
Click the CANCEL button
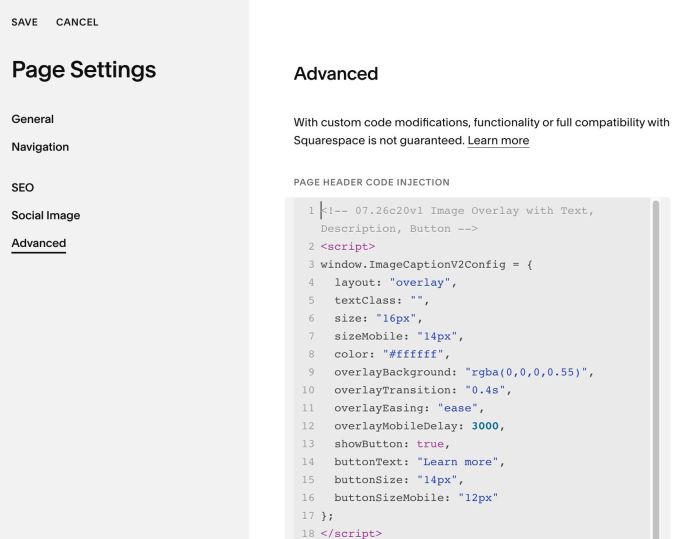pos(77,22)
